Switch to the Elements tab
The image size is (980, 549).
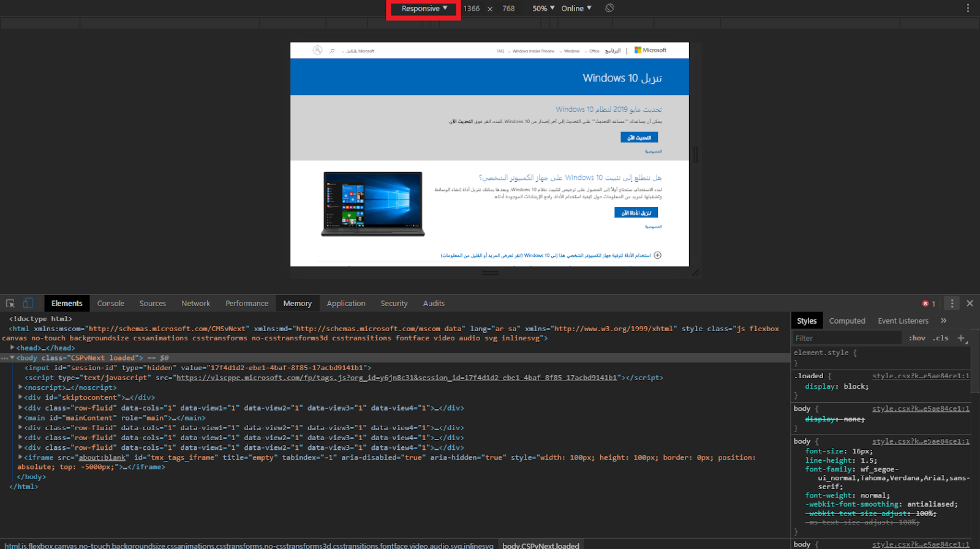point(67,303)
